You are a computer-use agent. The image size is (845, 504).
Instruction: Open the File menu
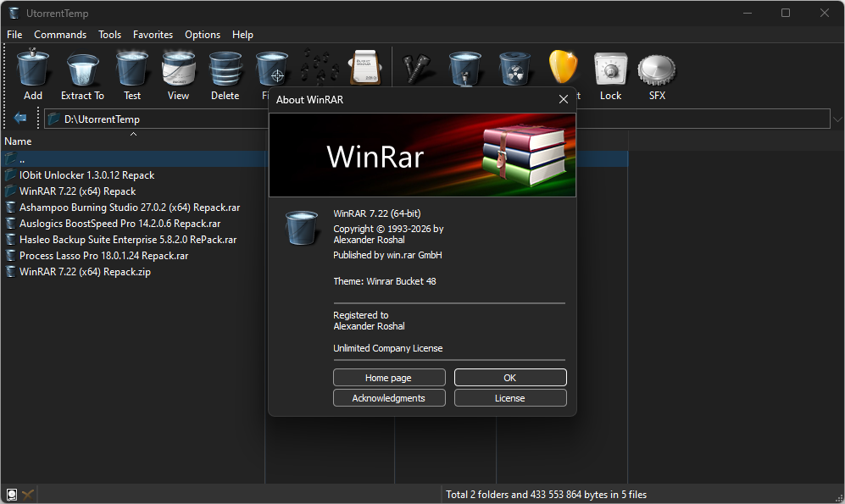(x=14, y=35)
